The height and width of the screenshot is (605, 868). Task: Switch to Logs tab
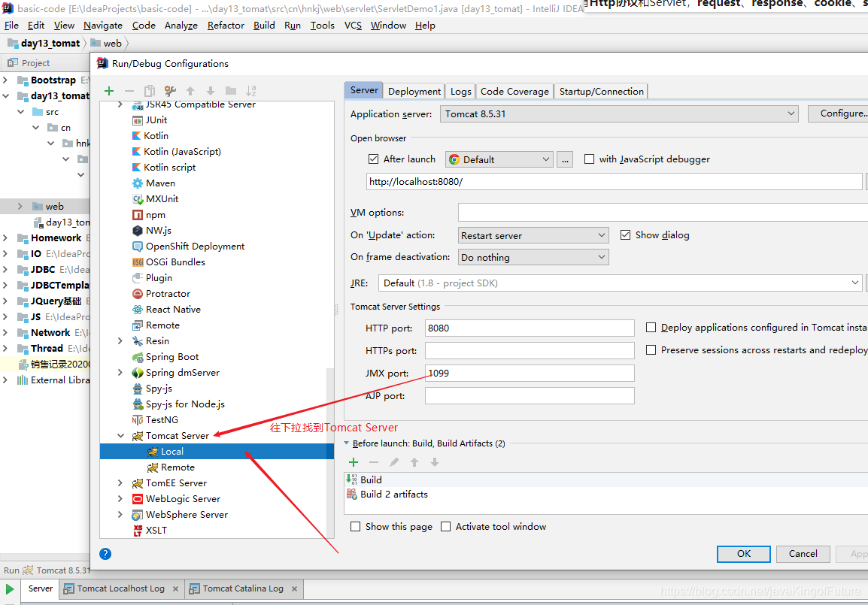coord(460,91)
